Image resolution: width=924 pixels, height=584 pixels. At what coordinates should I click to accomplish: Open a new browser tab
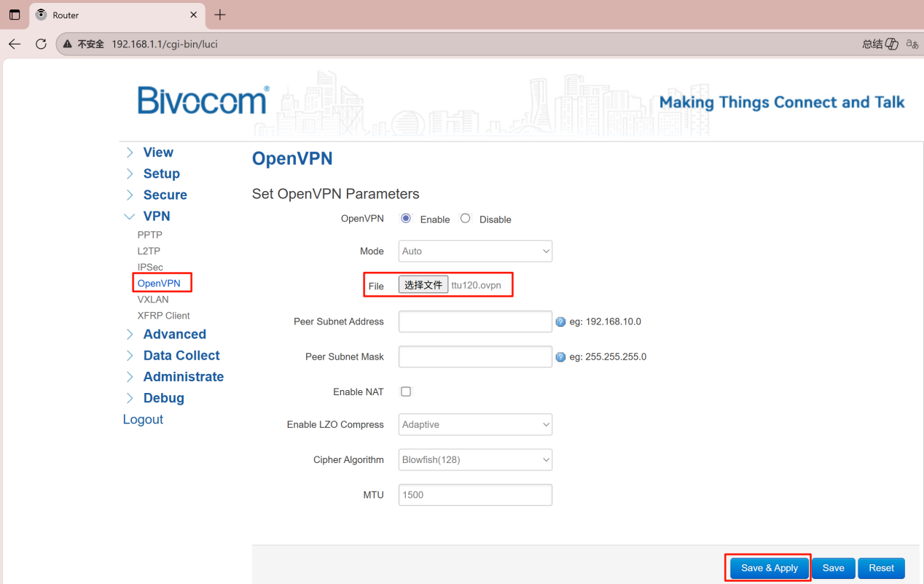point(220,15)
